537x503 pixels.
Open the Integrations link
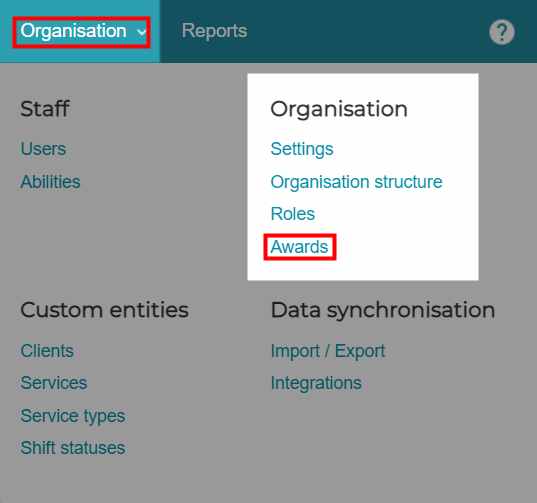pos(316,383)
